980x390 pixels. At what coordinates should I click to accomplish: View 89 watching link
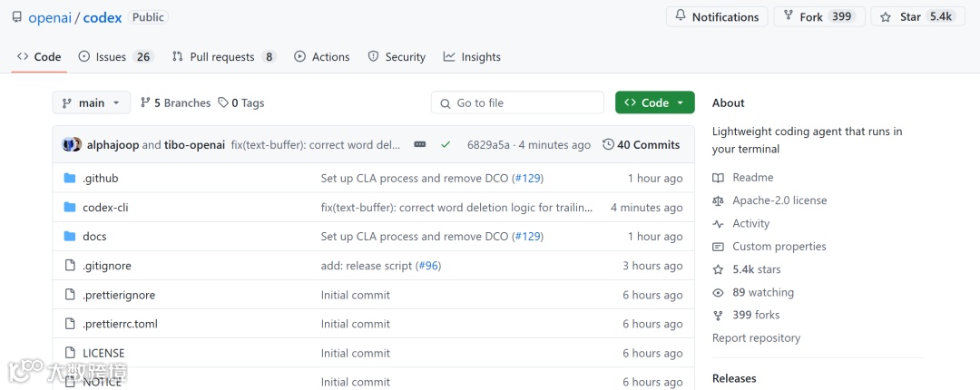762,292
